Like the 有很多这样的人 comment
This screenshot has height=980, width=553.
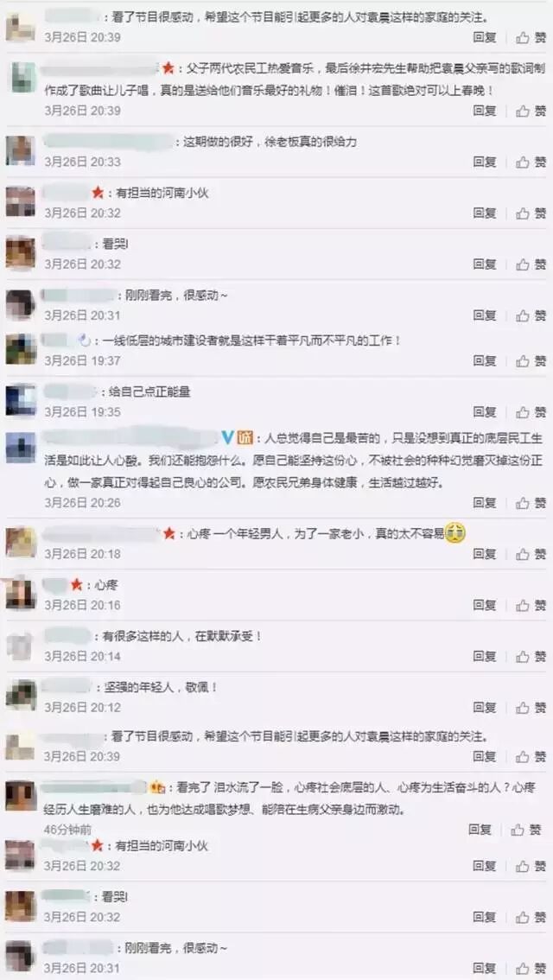pyautogui.click(x=531, y=656)
